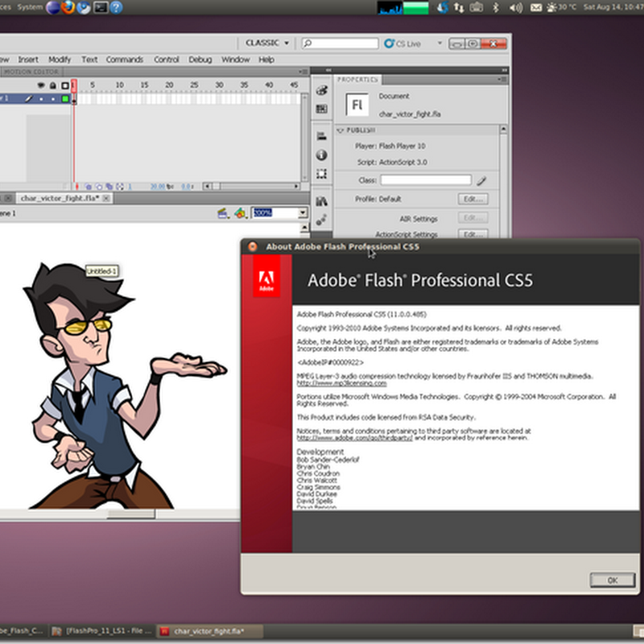Open the Debug menu

200,60
